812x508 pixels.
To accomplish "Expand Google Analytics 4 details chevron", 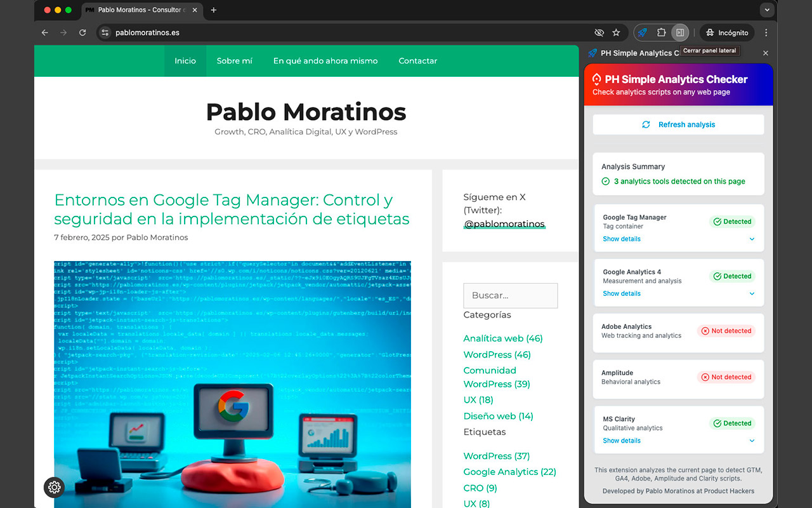I will 752,294.
